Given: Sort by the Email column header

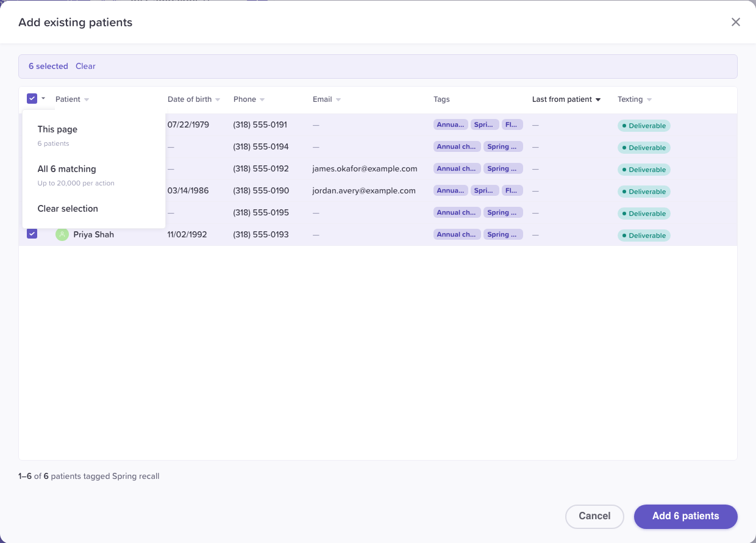Looking at the screenshot, I should pos(327,99).
